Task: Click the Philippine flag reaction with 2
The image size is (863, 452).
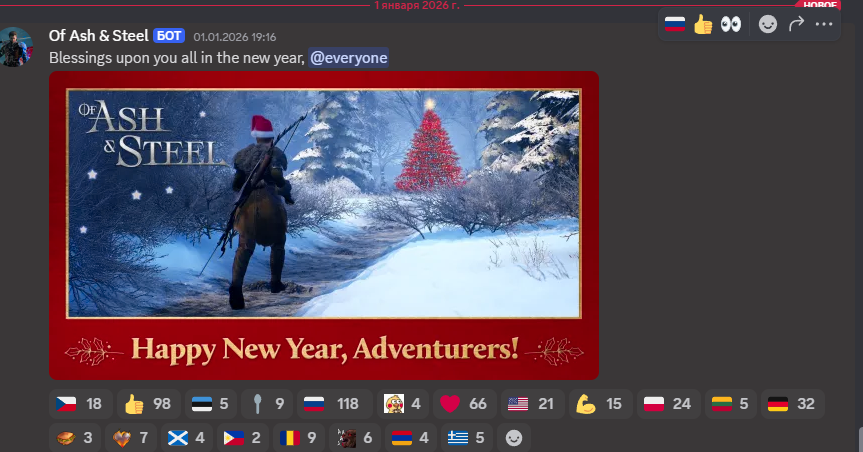Action: click(x=243, y=438)
